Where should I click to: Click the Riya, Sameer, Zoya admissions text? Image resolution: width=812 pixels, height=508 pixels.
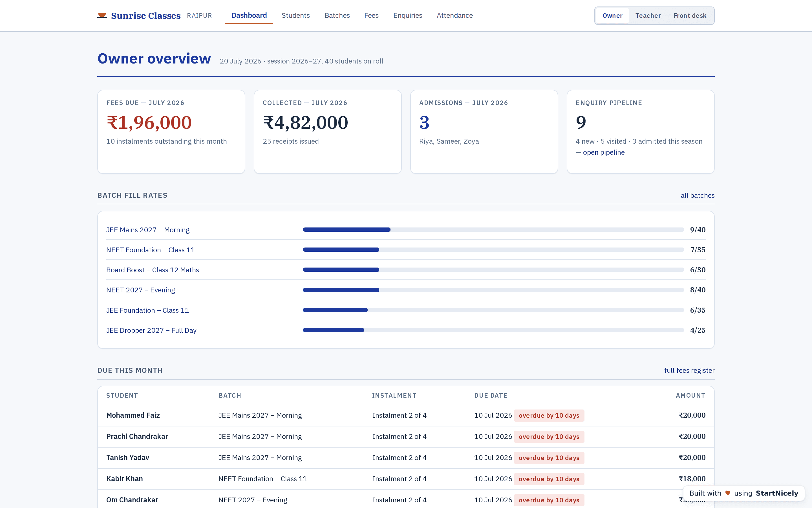449,141
